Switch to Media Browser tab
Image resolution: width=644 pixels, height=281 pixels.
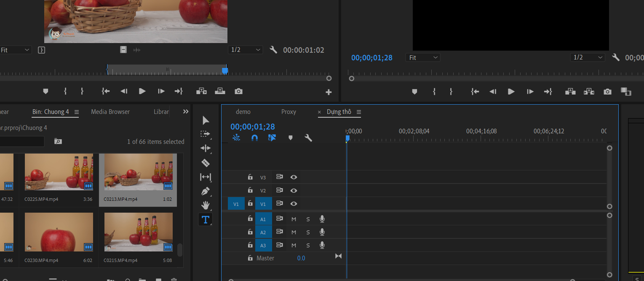[x=110, y=112]
